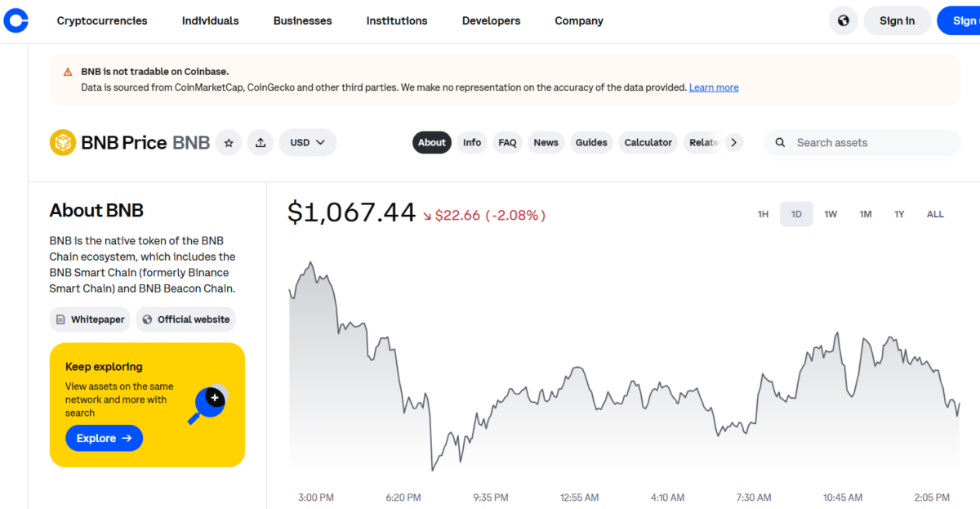This screenshot has height=509, width=980.
Task: Click the BNB token icon
Action: (62, 141)
